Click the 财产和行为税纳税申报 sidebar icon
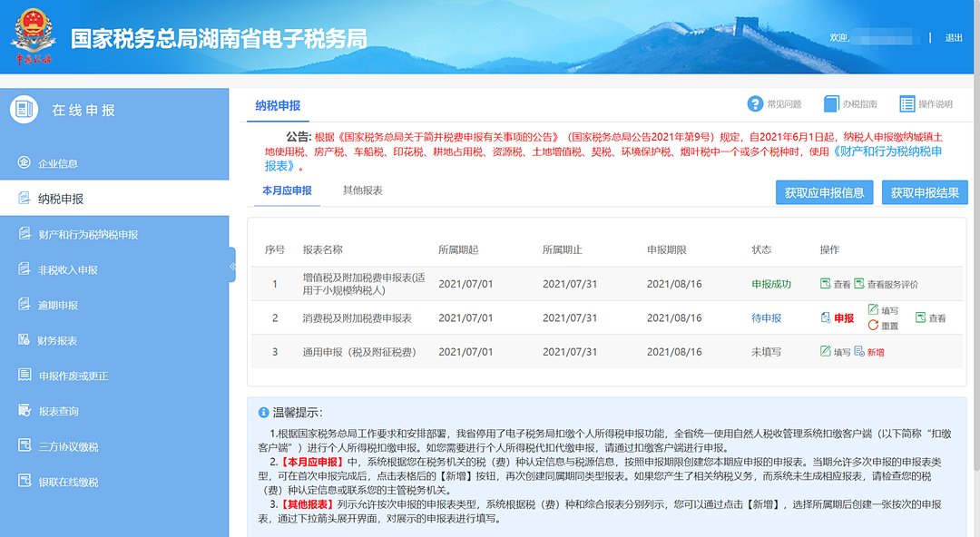The image size is (980, 537). (x=24, y=234)
